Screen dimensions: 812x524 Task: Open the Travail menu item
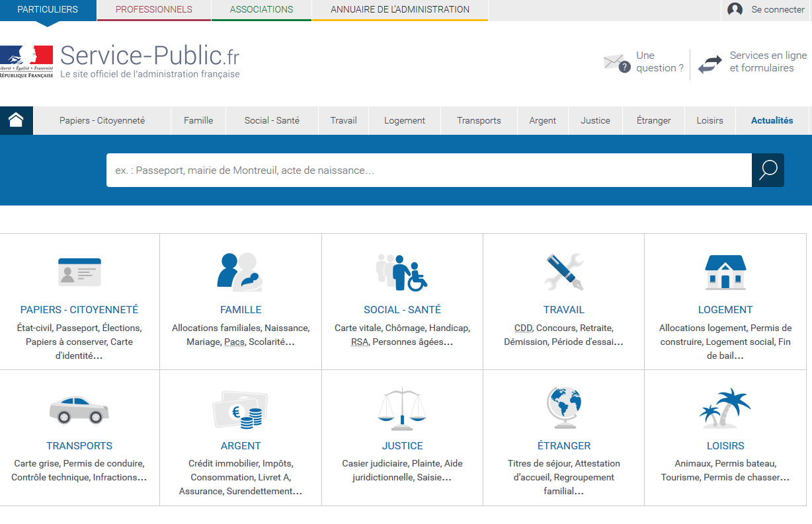343,120
